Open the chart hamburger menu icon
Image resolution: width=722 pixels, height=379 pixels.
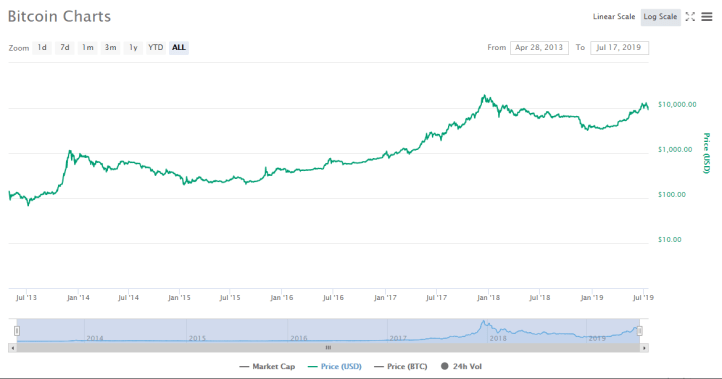coord(707,17)
